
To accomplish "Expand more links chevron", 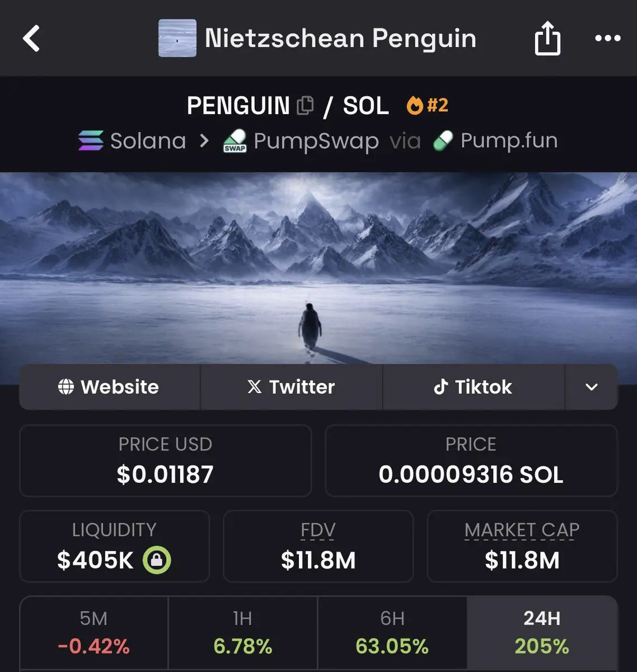I will click(592, 387).
